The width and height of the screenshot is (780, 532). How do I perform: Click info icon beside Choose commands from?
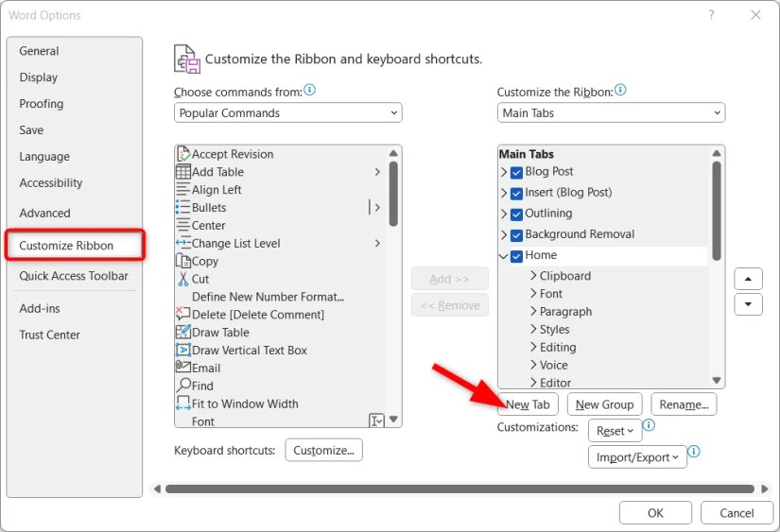pyautogui.click(x=309, y=90)
